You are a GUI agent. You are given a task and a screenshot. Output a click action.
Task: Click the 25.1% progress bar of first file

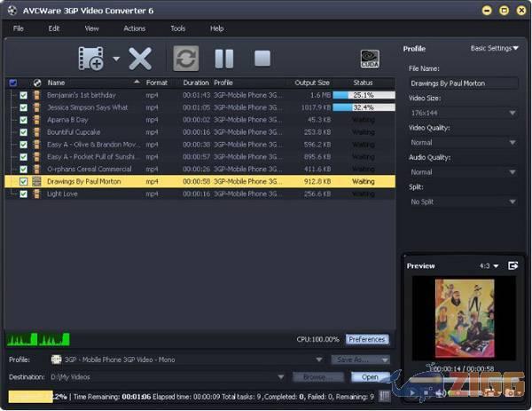(x=363, y=94)
